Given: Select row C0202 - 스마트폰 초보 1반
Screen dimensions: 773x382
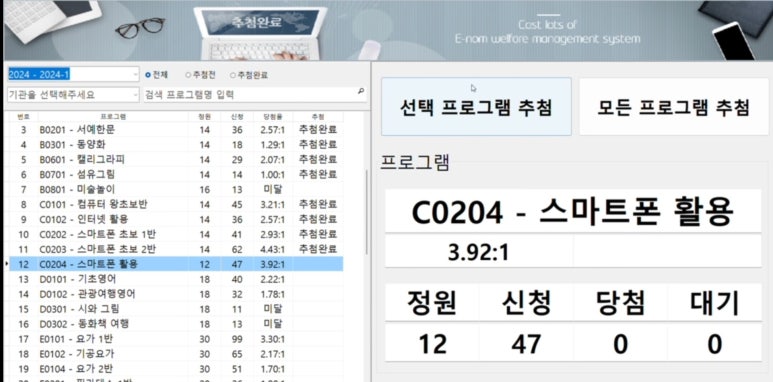Looking at the screenshot, I should [x=176, y=234].
